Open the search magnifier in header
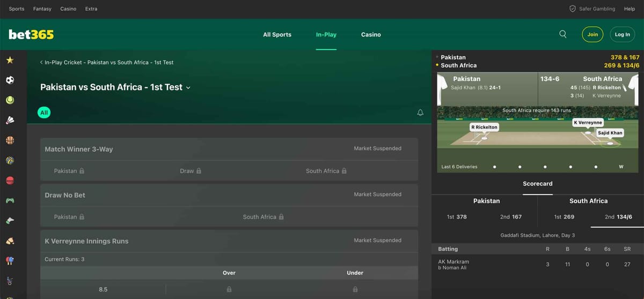The image size is (644, 299). (563, 34)
